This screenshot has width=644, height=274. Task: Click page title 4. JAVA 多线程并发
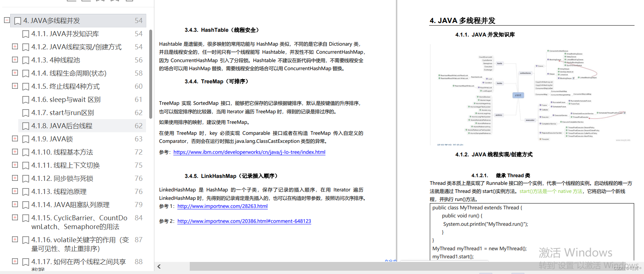tap(462, 20)
